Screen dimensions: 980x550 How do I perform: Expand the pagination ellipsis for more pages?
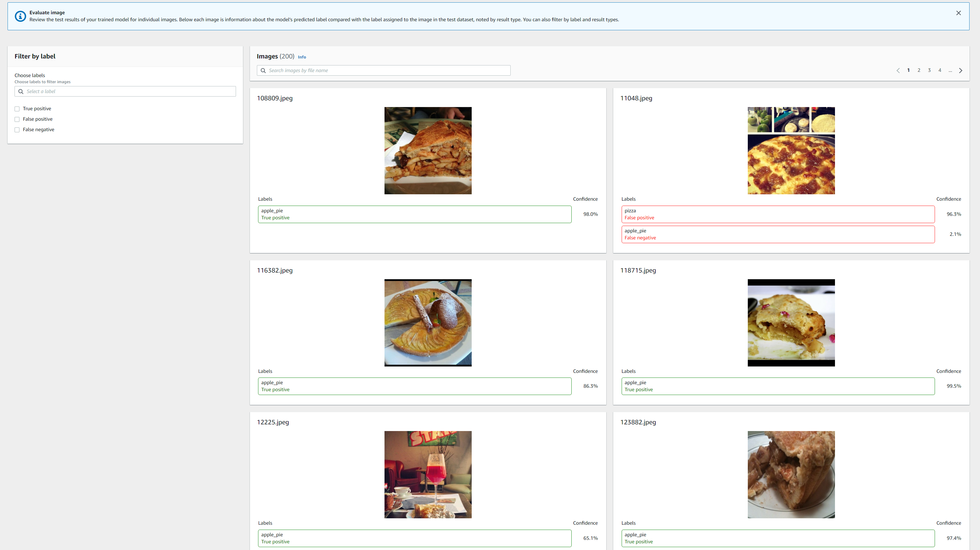(950, 70)
